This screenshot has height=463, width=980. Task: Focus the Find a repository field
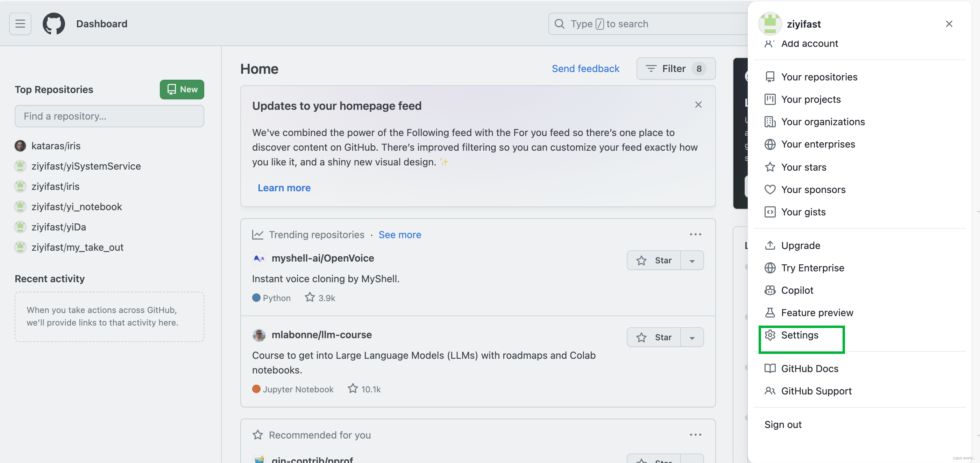click(109, 116)
